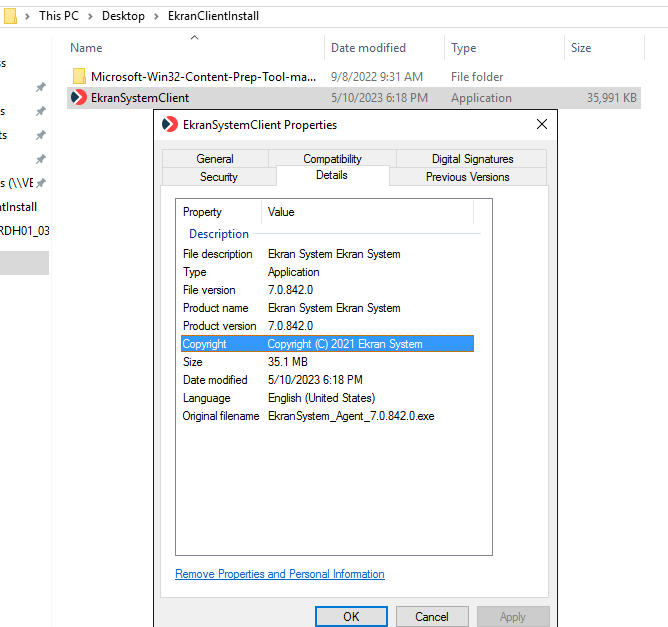Screen dimensions: 668x627
Task: Expand the chevron after Desktop in breadcrumb
Action: (154, 16)
